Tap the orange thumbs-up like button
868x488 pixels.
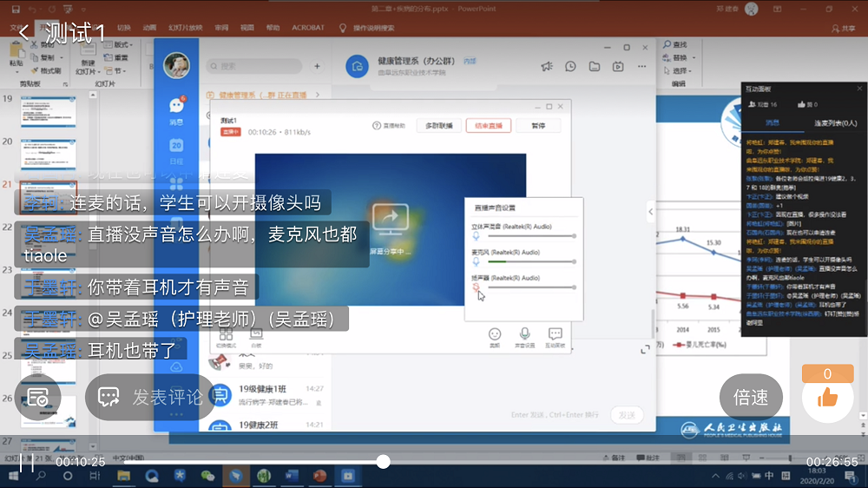[827, 399]
